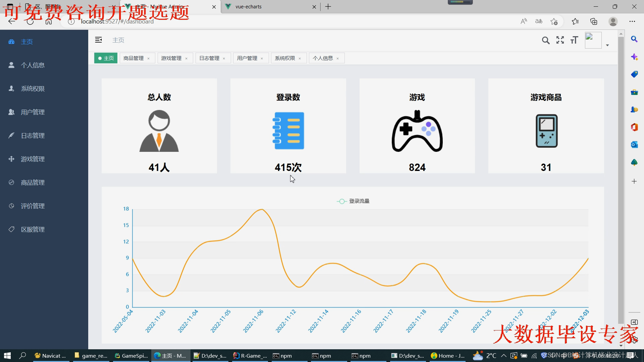Open Navicat from the taskbar

(x=51, y=356)
